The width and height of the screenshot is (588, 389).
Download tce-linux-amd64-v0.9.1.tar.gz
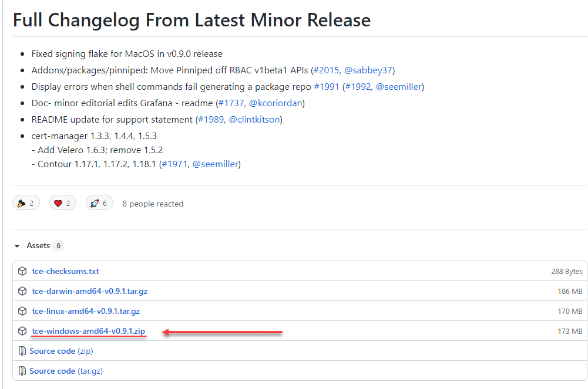click(x=86, y=311)
